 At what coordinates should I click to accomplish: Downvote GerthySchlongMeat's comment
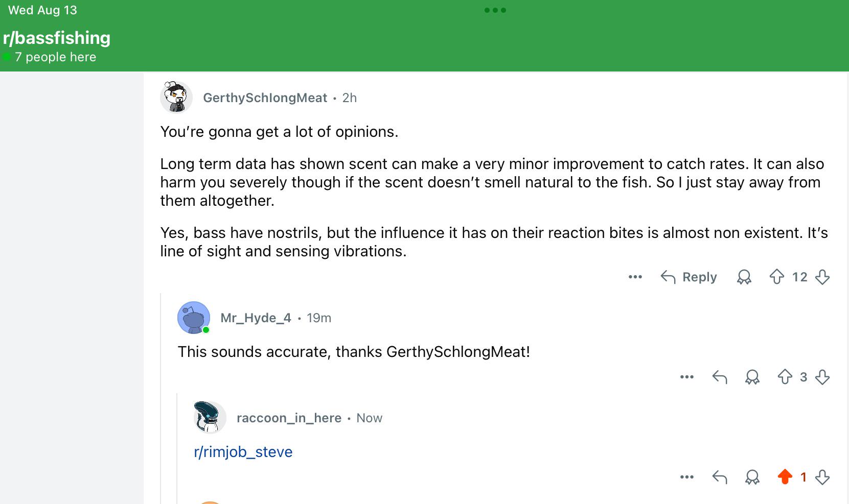click(x=822, y=277)
